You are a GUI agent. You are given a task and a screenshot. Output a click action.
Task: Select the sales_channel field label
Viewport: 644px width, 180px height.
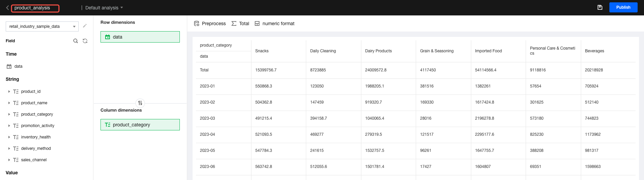[x=34, y=160]
